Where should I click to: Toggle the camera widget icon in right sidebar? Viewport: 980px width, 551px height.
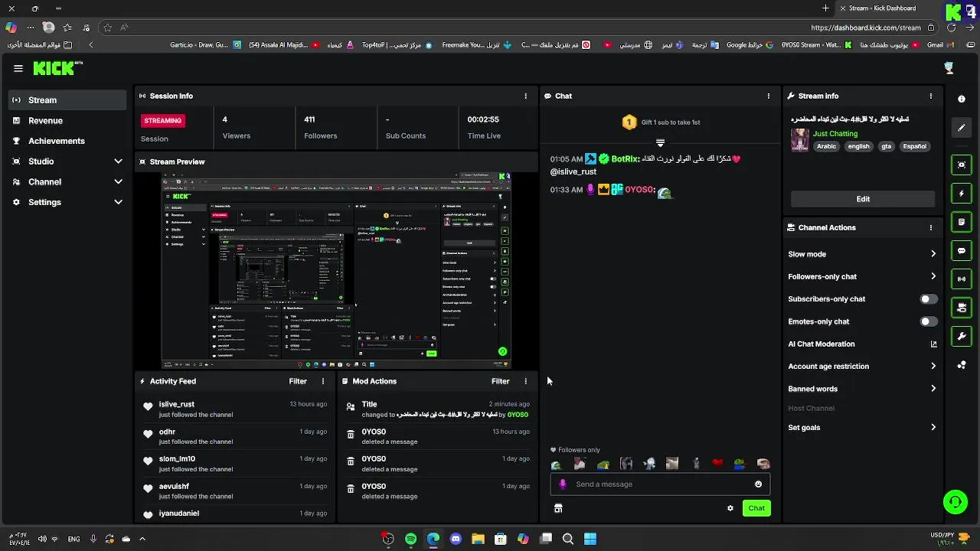coord(962,308)
